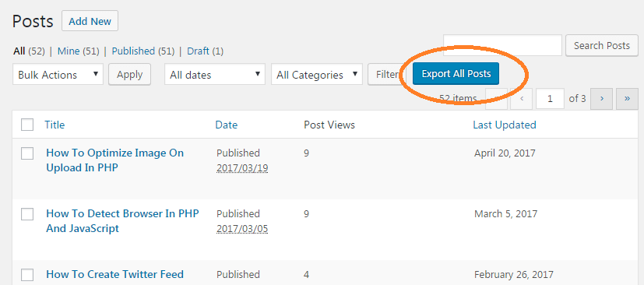Jump to last page double arrow
The height and width of the screenshot is (285, 644).
pyautogui.click(x=627, y=99)
